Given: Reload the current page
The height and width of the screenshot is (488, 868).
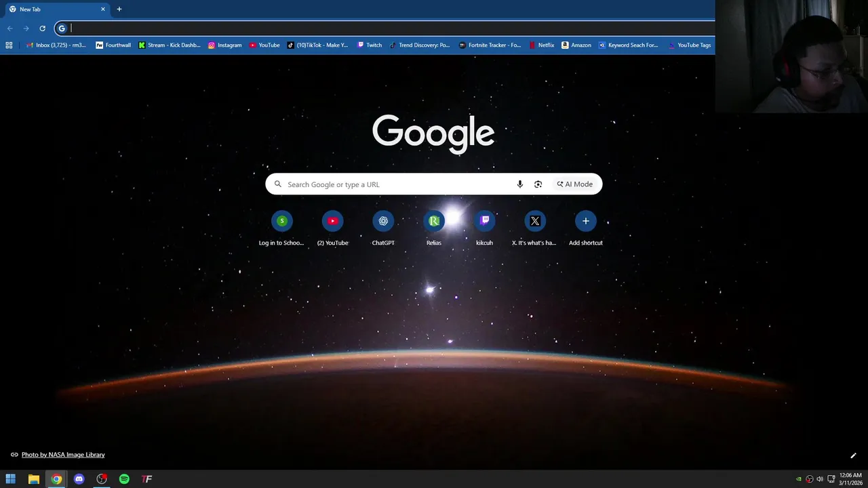Looking at the screenshot, I should tap(42, 28).
